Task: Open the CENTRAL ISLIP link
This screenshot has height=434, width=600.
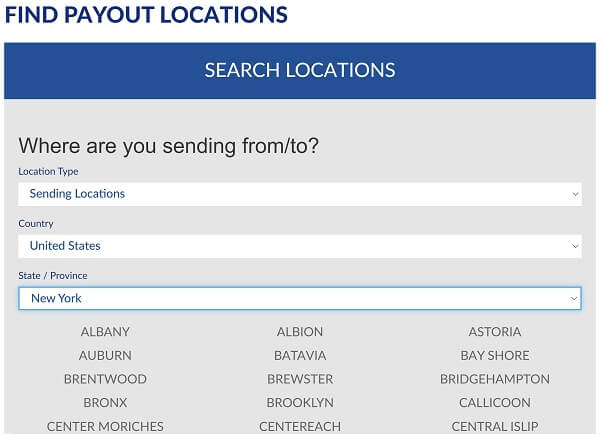Action: [x=495, y=427]
